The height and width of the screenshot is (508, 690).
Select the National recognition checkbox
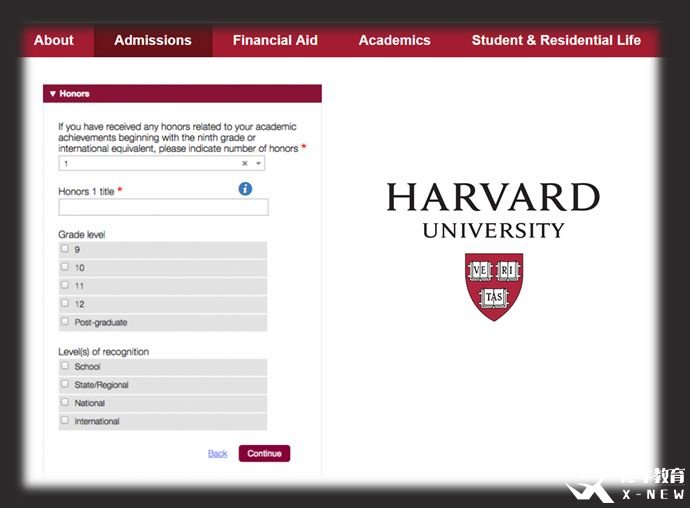click(x=65, y=402)
